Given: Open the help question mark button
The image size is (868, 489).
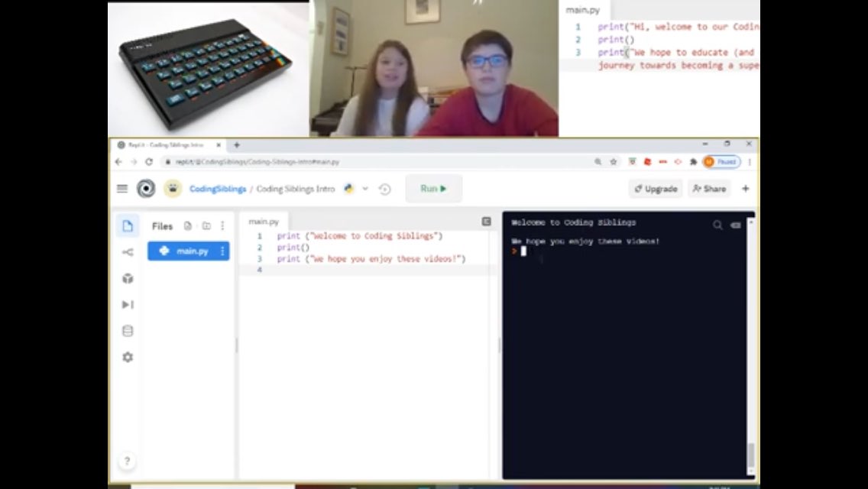Looking at the screenshot, I should coord(128,461).
